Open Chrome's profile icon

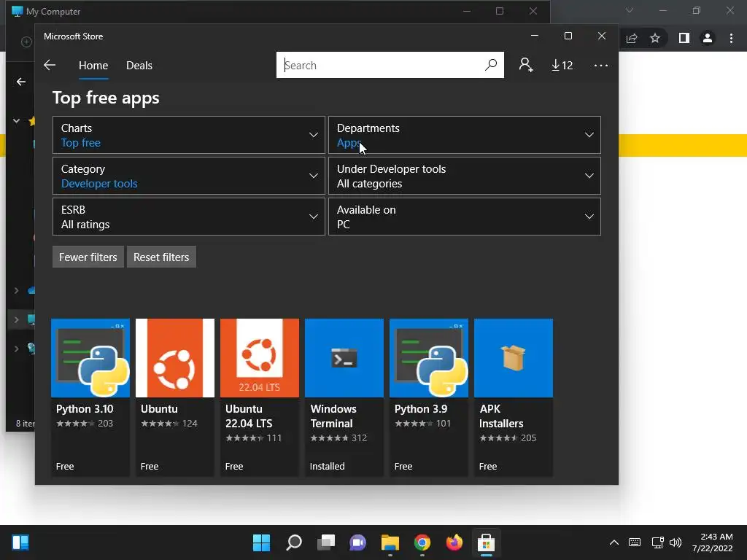pos(708,38)
